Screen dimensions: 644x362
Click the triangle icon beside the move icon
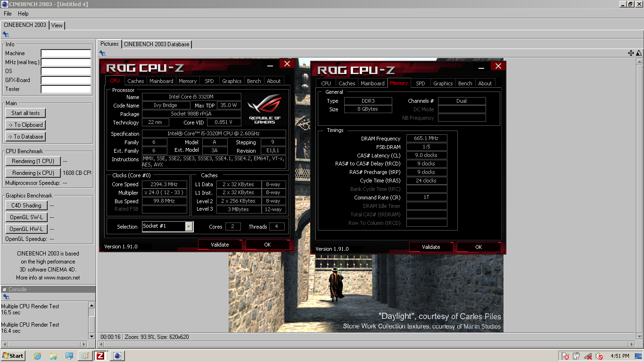639,53
